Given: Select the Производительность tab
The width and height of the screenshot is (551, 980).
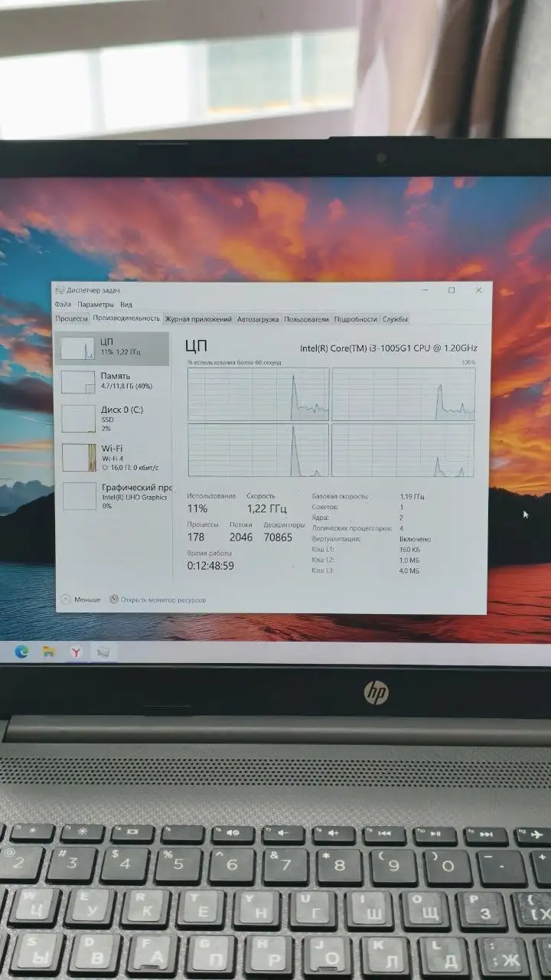Looking at the screenshot, I should point(126,318).
